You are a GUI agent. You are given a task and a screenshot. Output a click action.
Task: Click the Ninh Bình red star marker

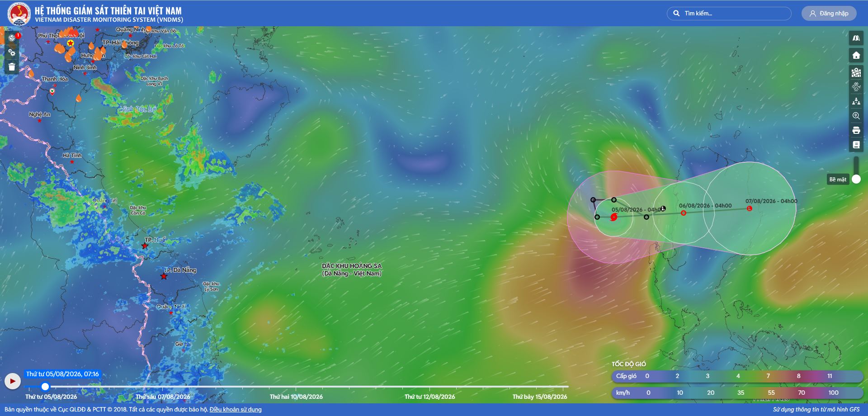85,74
